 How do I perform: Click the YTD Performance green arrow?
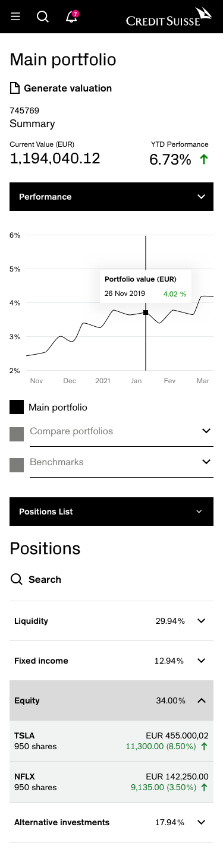point(204,159)
